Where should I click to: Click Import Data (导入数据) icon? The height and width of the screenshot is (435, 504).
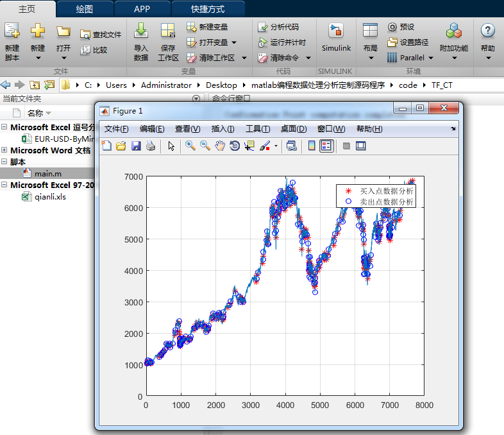coord(141,31)
